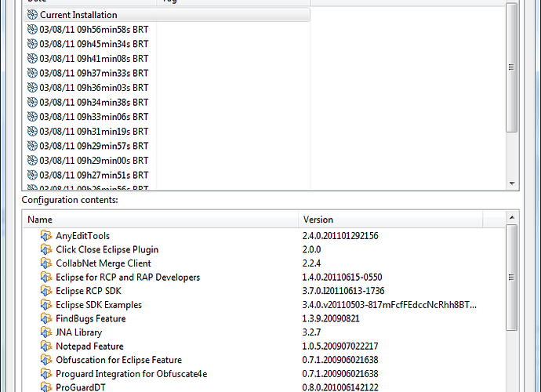The width and height of the screenshot is (541, 392).
Task: Click icon beside 03/08/11 09h33min06s BRT
Action: click(32, 117)
